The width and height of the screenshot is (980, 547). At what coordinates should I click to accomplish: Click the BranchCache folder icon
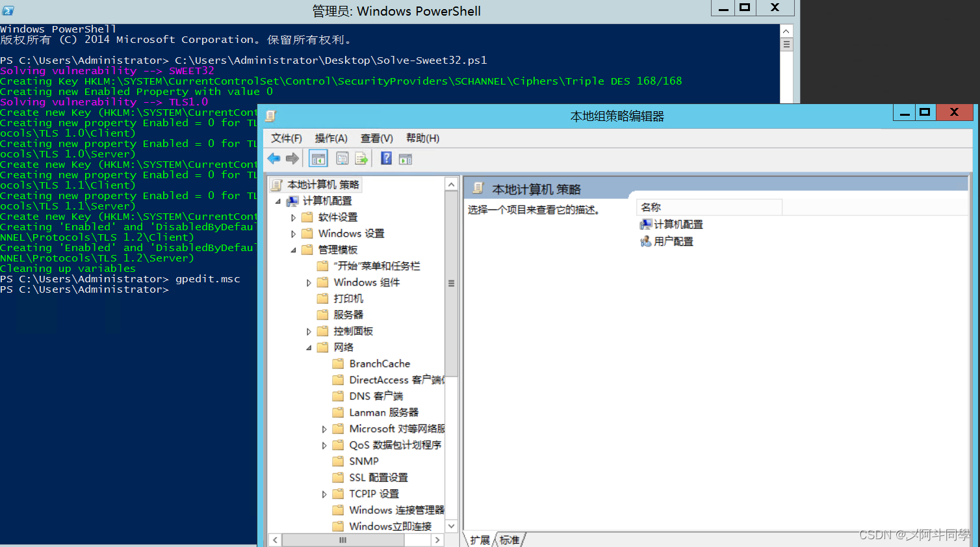(338, 364)
